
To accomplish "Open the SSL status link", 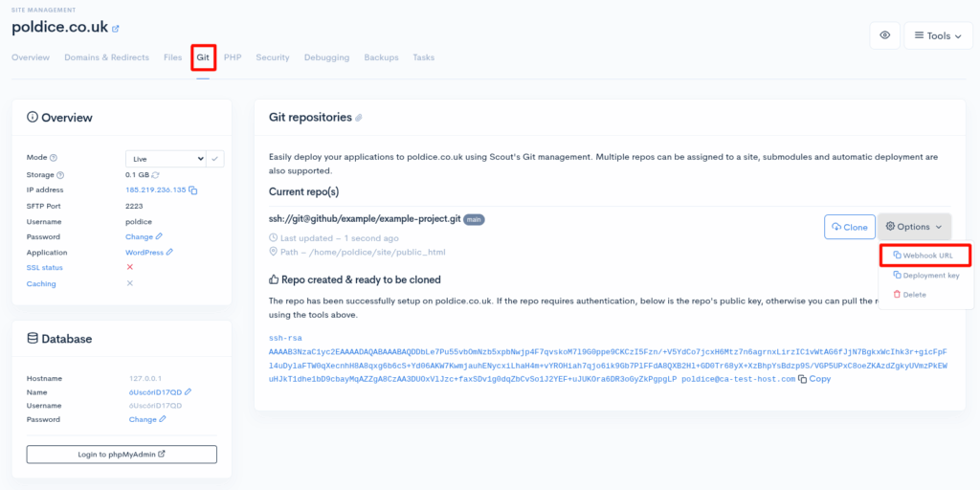I will pos(45,267).
